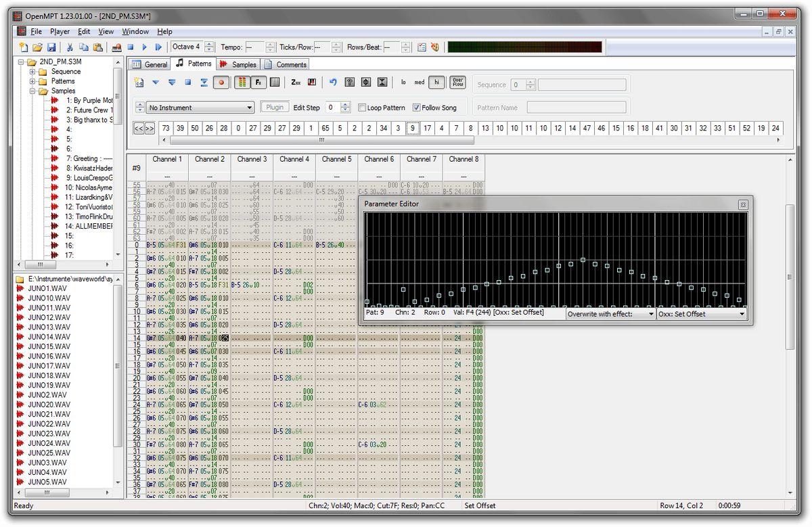Click the Save icon in main toolbar
This screenshot has width=812, height=527.
(51, 47)
